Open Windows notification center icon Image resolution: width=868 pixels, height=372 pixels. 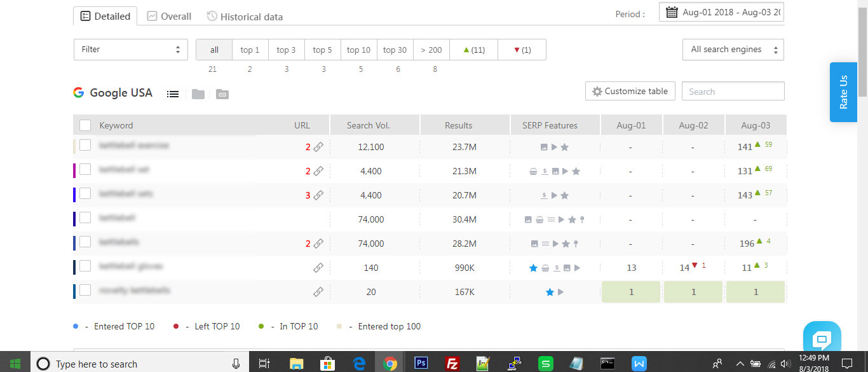pyautogui.click(x=846, y=364)
